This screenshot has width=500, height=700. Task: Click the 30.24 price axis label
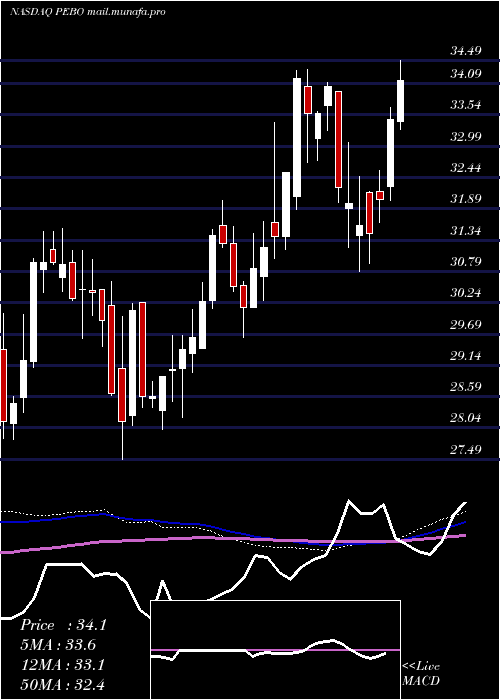click(x=466, y=293)
